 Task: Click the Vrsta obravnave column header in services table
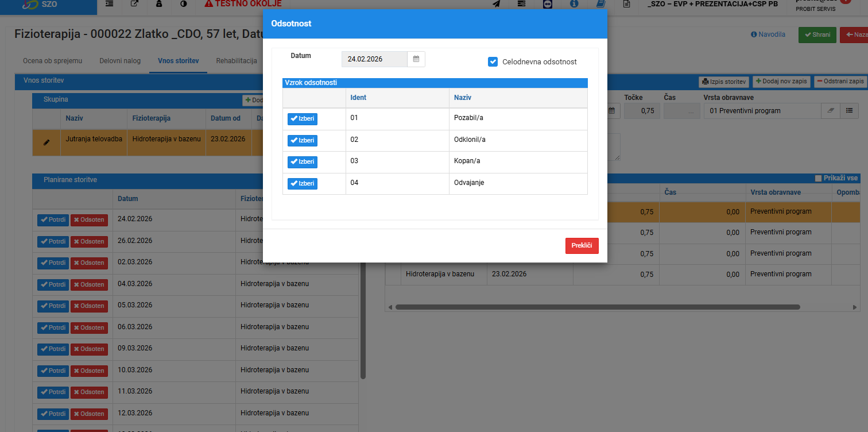776,192
